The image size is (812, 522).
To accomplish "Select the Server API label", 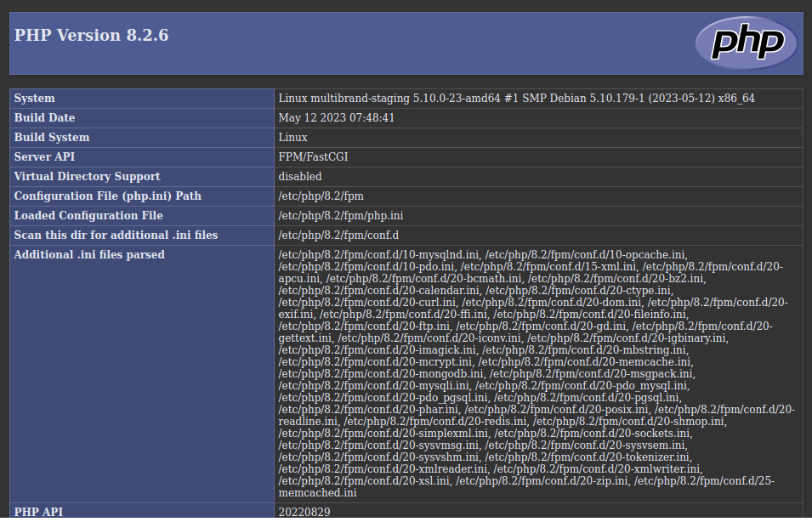I will point(44,157).
